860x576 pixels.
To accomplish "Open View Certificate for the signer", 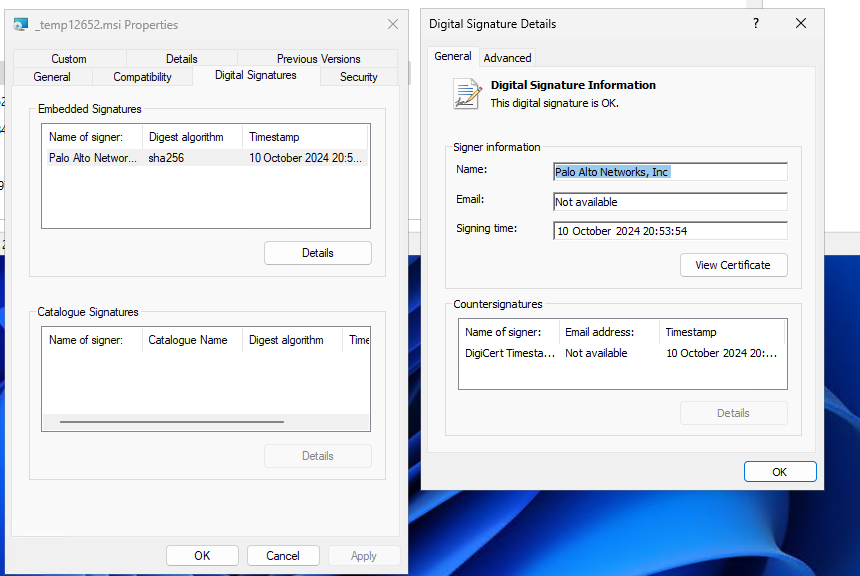I will tap(733, 265).
